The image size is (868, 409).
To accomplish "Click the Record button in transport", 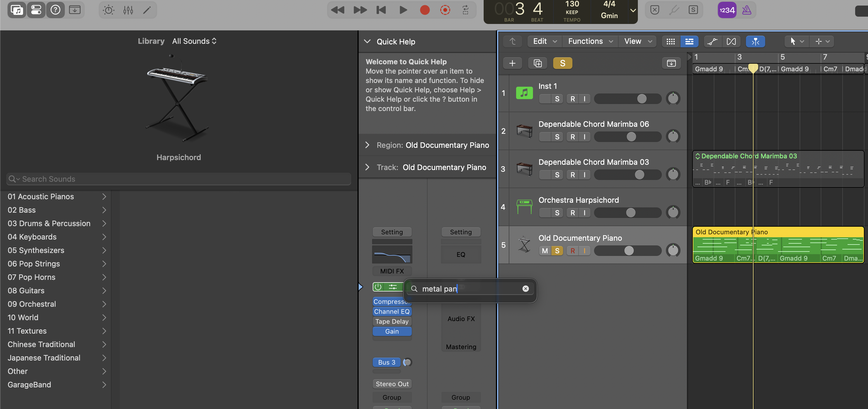I will coord(425,10).
